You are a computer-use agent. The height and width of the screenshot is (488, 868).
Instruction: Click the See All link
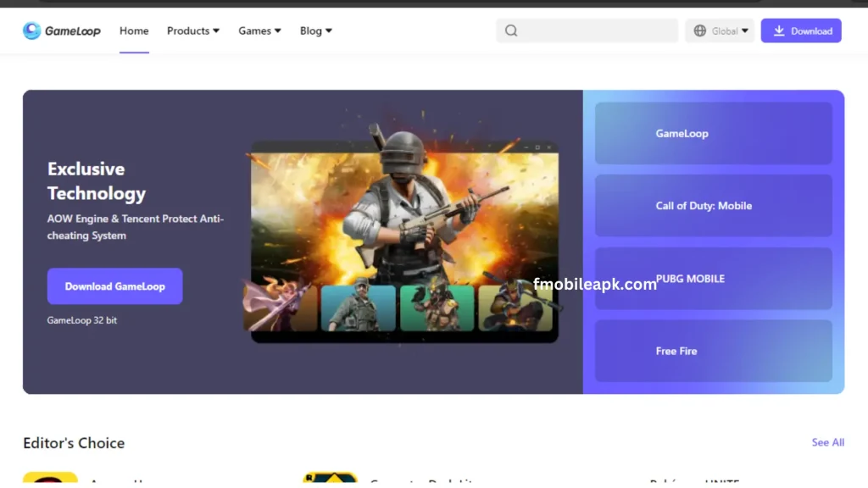tap(827, 442)
